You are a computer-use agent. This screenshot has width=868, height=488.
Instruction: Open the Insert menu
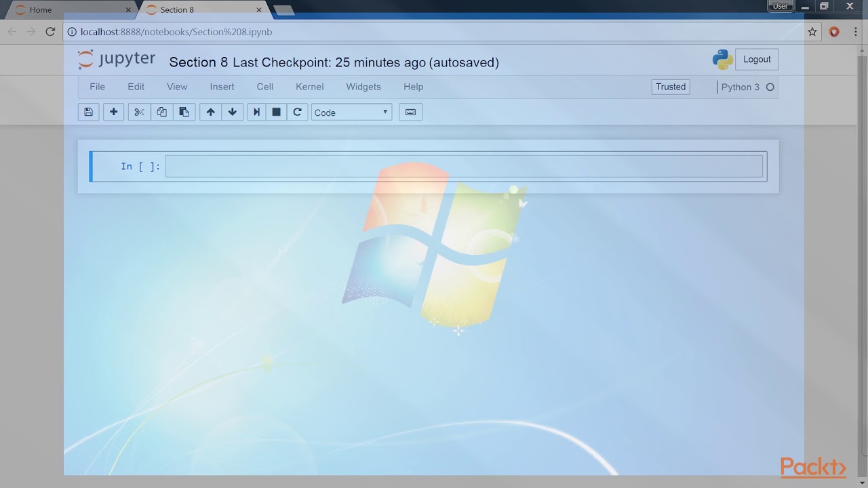(222, 87)
